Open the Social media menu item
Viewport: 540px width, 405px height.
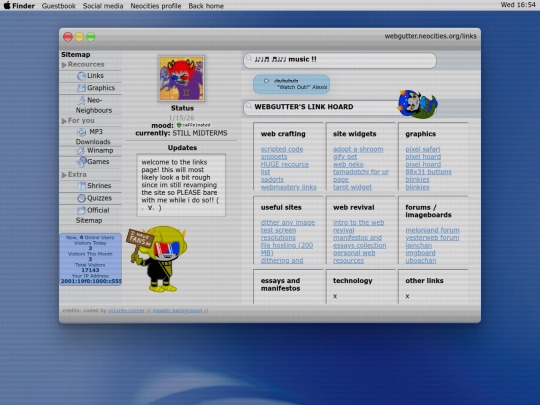click(103, 6)
